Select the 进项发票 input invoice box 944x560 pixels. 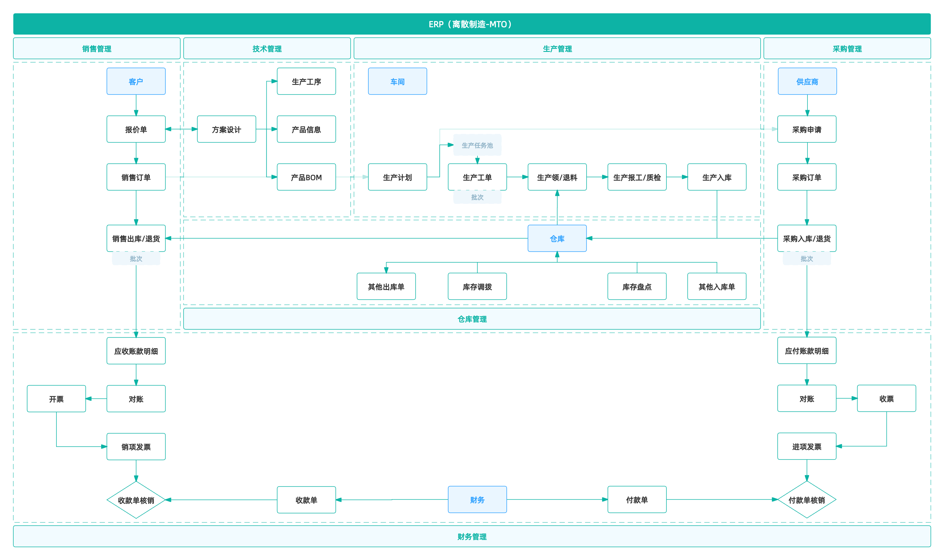(x=807, y=446)
